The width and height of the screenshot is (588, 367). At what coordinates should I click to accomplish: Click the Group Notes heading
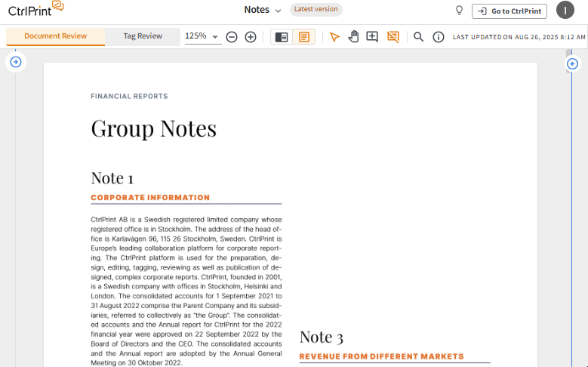[x=154, y=129]
